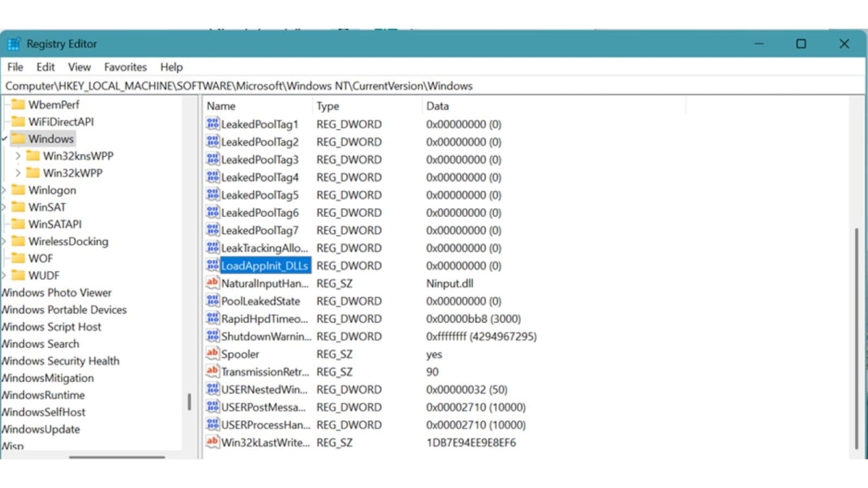868x488 pixels.
Task: Click the LeakedPoolTag5 DWORD value icon
Action: coord(213,195)
